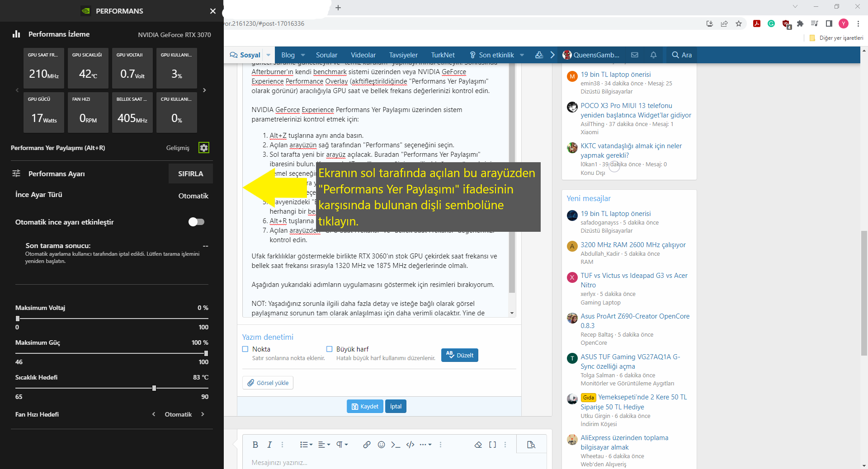Viewport: 868px width, 469px height.
Task: Open forum notifications bell
Action: point(653,55)
